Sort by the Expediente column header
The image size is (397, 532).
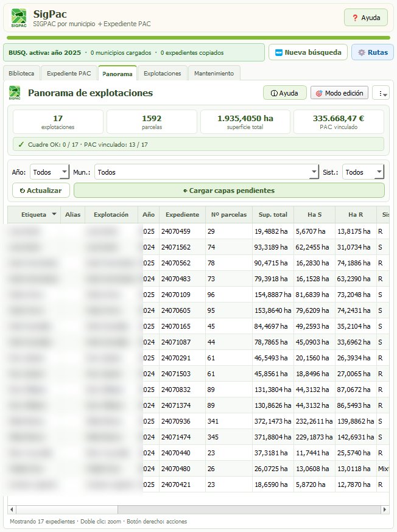(x=182, y=214)
